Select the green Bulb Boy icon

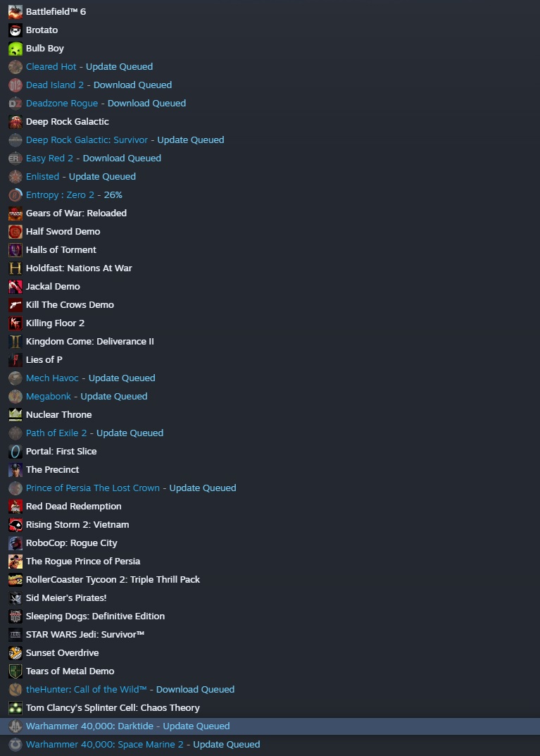click(x=15, y=48)
